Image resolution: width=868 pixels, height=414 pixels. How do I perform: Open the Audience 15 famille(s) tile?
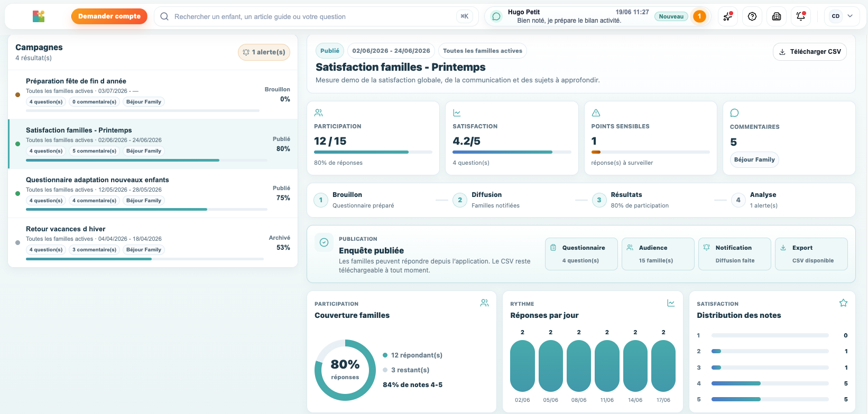coord(658,254)
